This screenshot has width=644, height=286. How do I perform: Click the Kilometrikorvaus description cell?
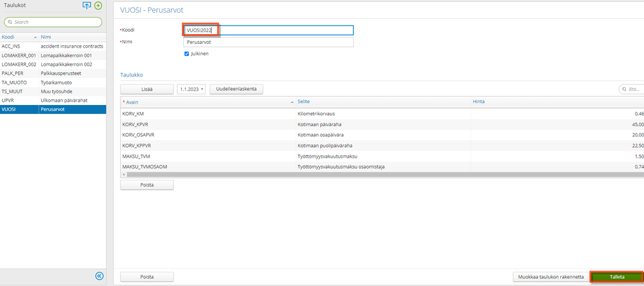pos(383,113)
